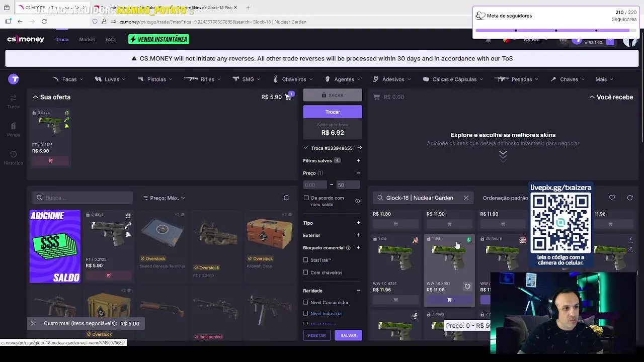Viewport: 644px width, 362px height.
Task: Switch to the Market tab
Action: (x=87, y=39)
